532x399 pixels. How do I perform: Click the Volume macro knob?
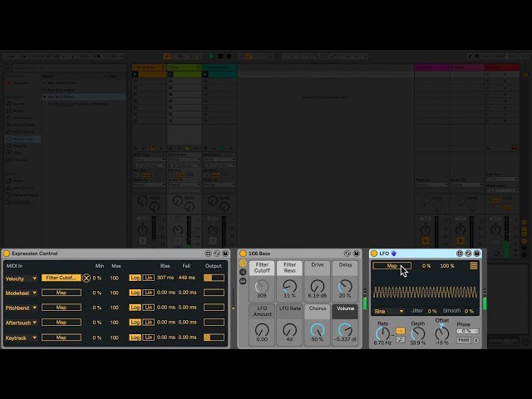(x=345, y=330)
